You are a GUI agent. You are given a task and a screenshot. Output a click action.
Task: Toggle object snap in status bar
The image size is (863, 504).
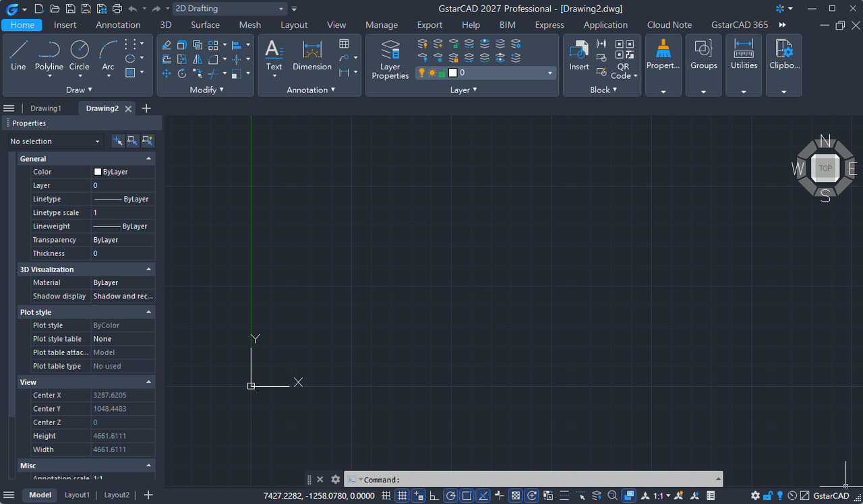tap(467, 496)
